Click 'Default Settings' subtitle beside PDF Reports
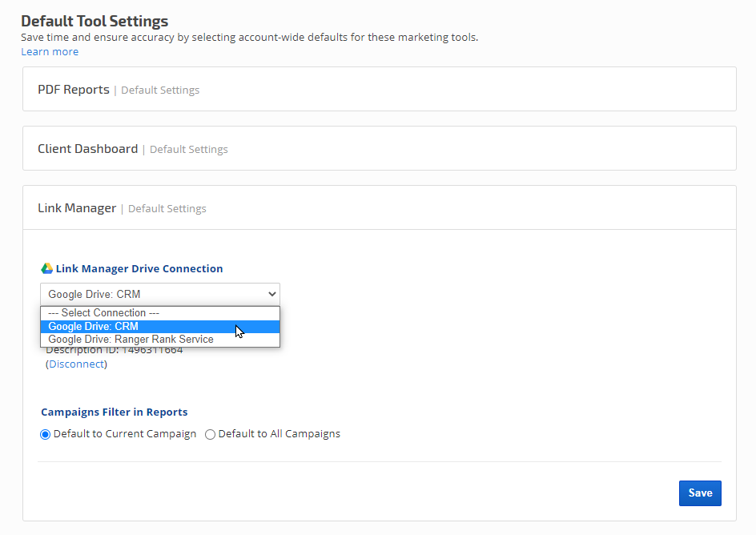The width and height of the screenshot is (756, 535). tap(160, 91)
